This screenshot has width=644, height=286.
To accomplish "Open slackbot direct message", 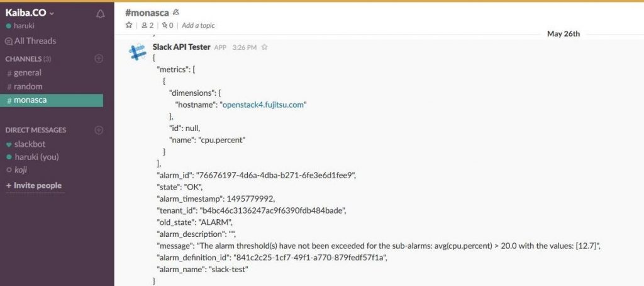I will (26, 144).
